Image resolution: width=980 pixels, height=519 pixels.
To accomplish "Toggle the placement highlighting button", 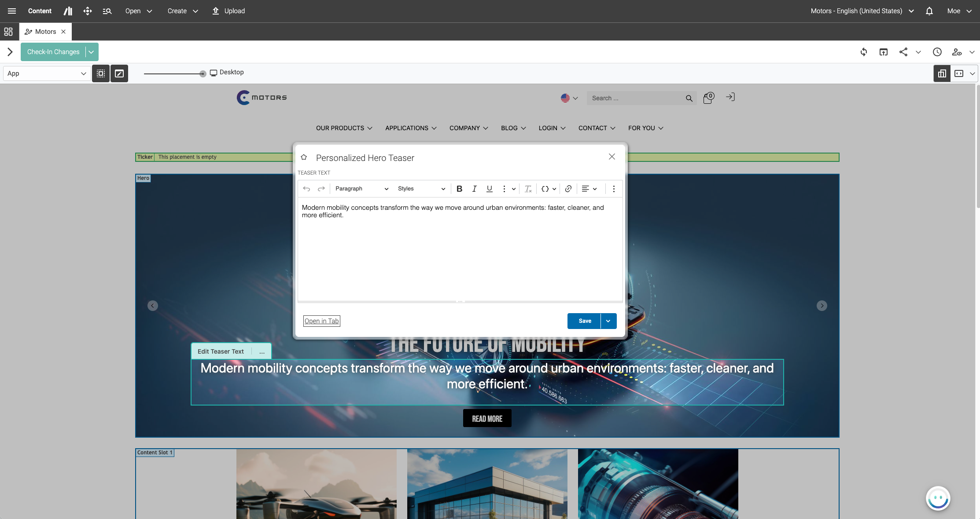I will coord(101,73).
